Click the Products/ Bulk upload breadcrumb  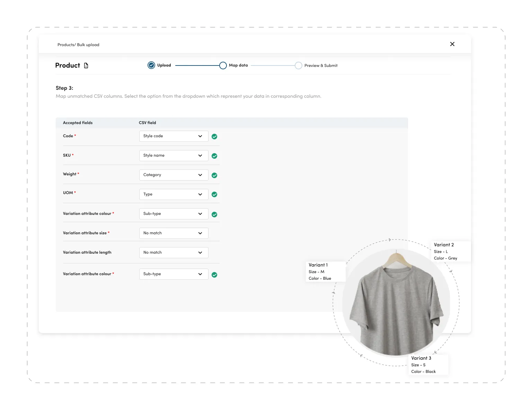point(78,45)
